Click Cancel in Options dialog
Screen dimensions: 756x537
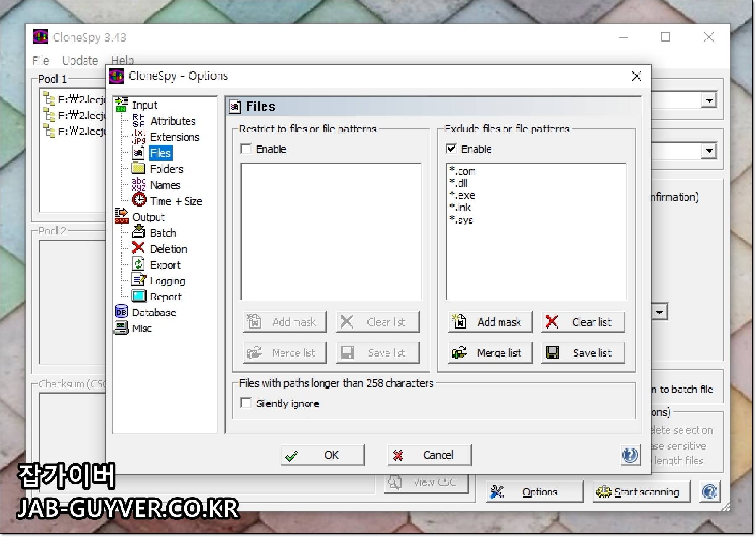click(429, 455)
